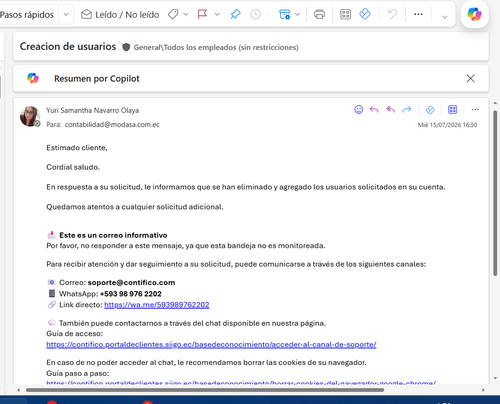This screenshot has height=404, width=500.
Task: Reply all using double arrow icon
Action: (390, 110)
